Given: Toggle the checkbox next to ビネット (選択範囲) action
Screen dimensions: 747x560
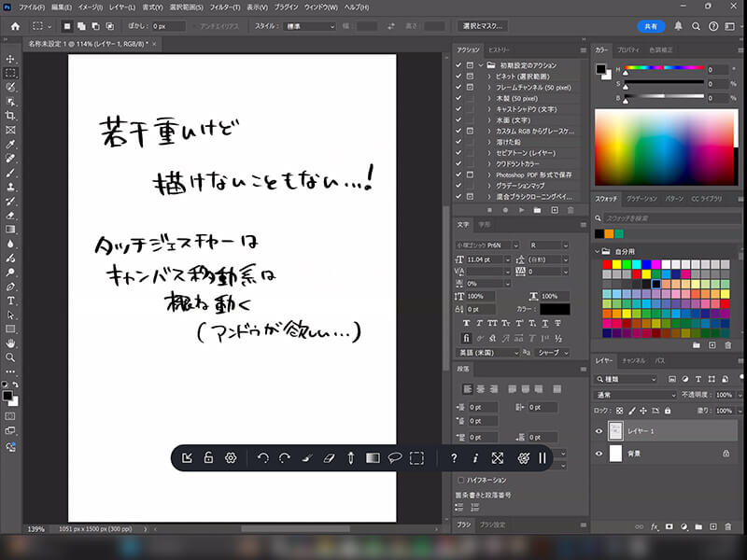Looking at the screenshot, I should [x=458, y=76].
